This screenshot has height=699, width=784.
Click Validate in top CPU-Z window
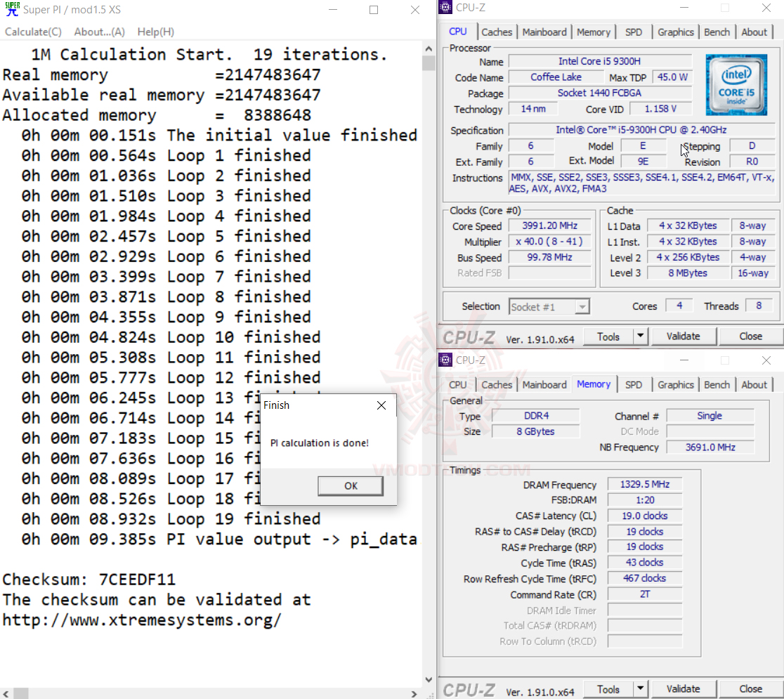coord(683,337)
